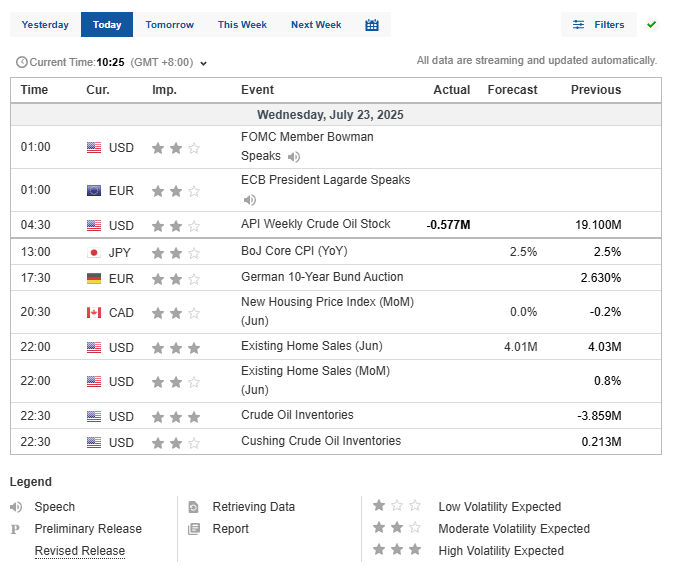The width and height of the screenshot is (674, 575).
Task: Click the Retrieving Data icon in the legend
Action: click(193, 507)
